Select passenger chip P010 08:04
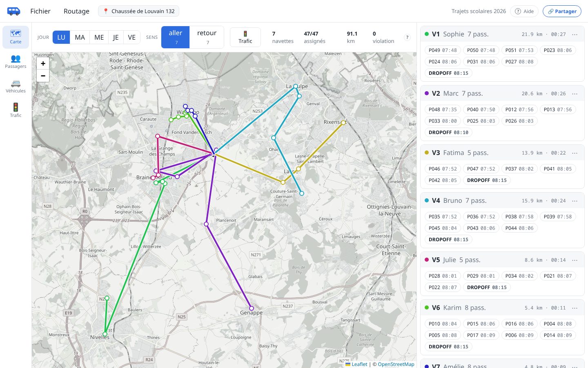The width and height of the screenshot is (588, 368). point(443,324)
